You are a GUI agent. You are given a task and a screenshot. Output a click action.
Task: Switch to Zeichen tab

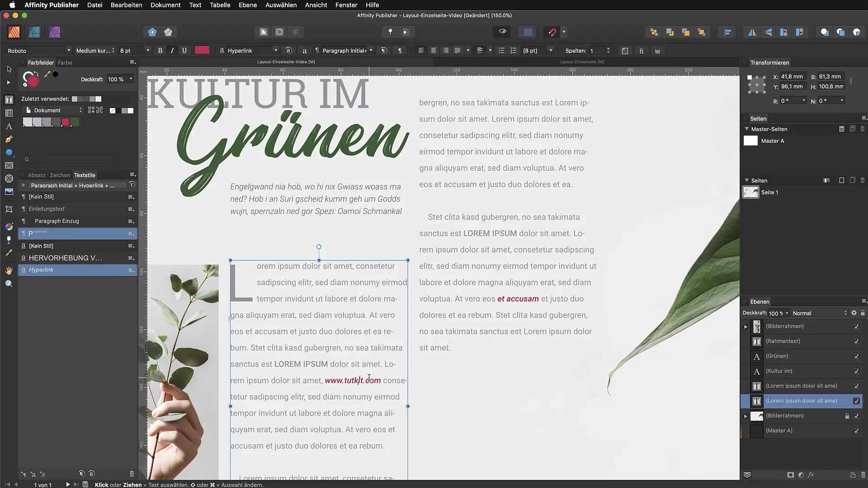60,175
